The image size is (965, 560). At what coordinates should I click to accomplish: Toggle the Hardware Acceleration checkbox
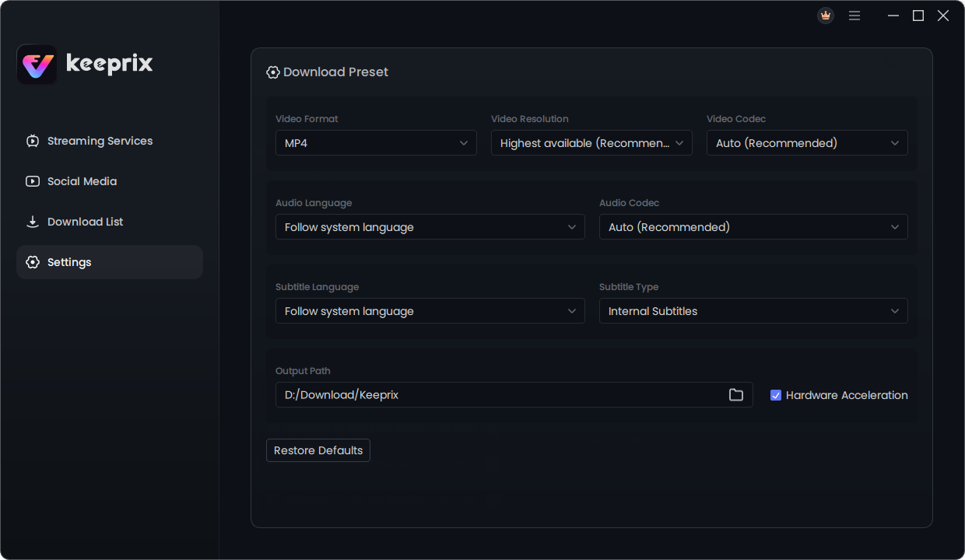(x=776, y=395)
